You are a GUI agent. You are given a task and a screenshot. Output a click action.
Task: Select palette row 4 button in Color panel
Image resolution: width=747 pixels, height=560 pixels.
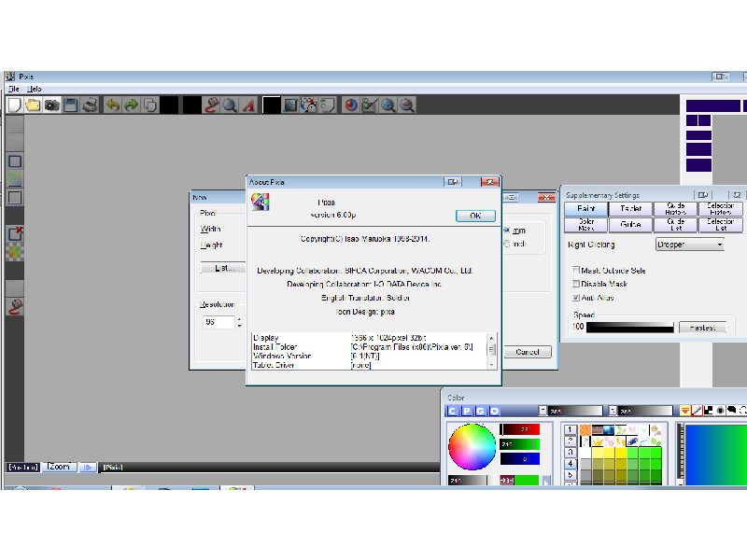click(571, 463)
